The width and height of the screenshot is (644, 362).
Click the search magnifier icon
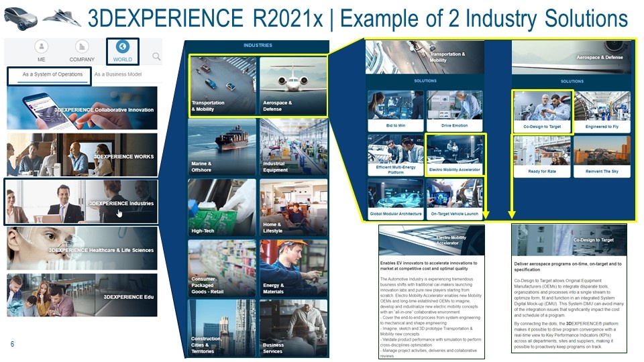coord(156,56)
